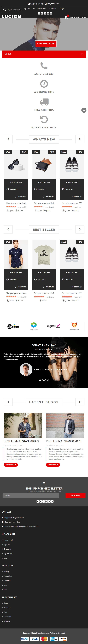The image size is (88, 644).
Task: Advance Latest Blogs carousel with next arrow
Action: click(x=80, y=402)
